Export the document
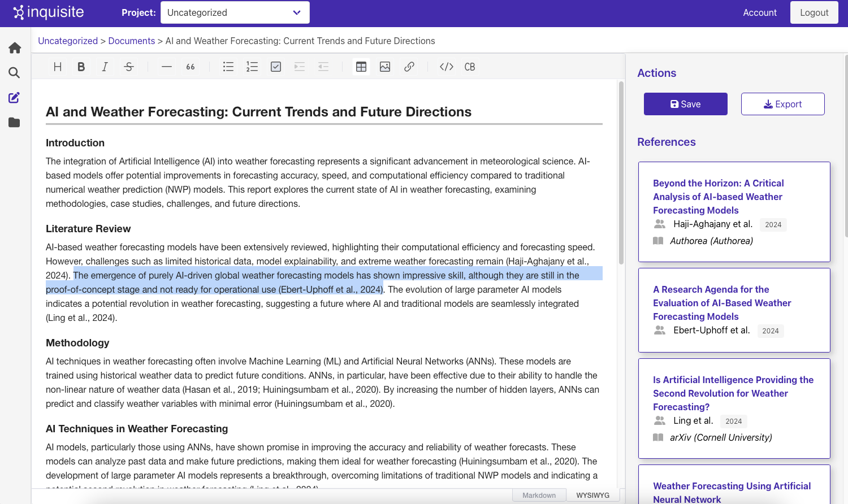This screenshot has width=848, height=504. tap(783, 104)
